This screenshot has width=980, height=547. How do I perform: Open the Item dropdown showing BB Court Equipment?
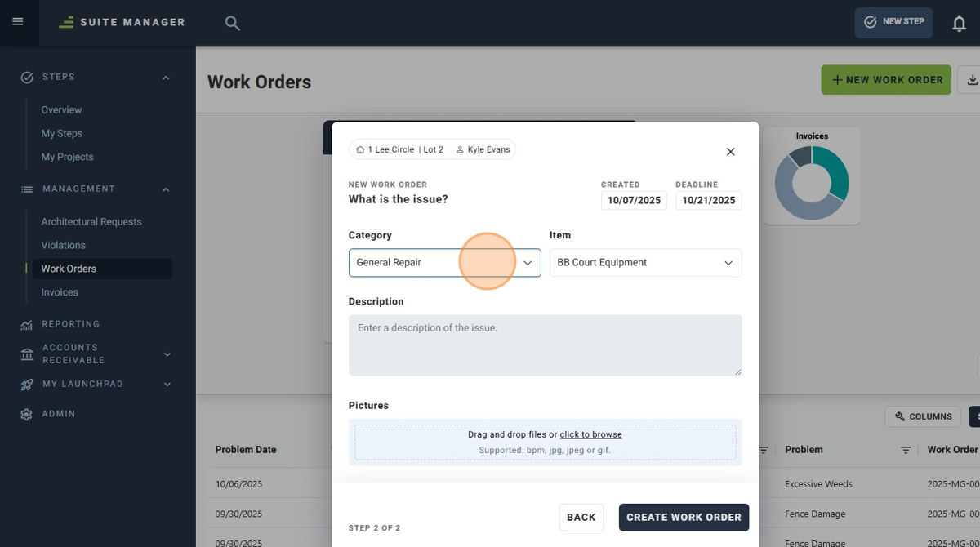click(646, 263)
